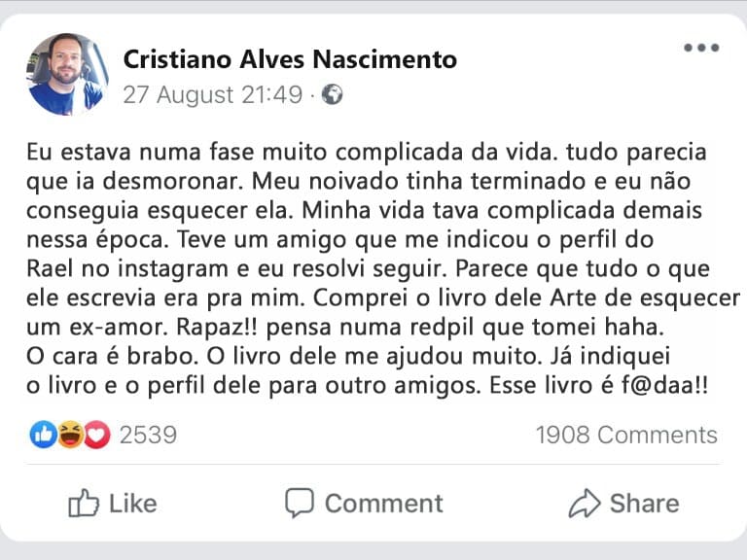The image size is (747, 560).
Task: Open Cristiano Alves Nascimento's profile name link
Action: click(290, 59)
